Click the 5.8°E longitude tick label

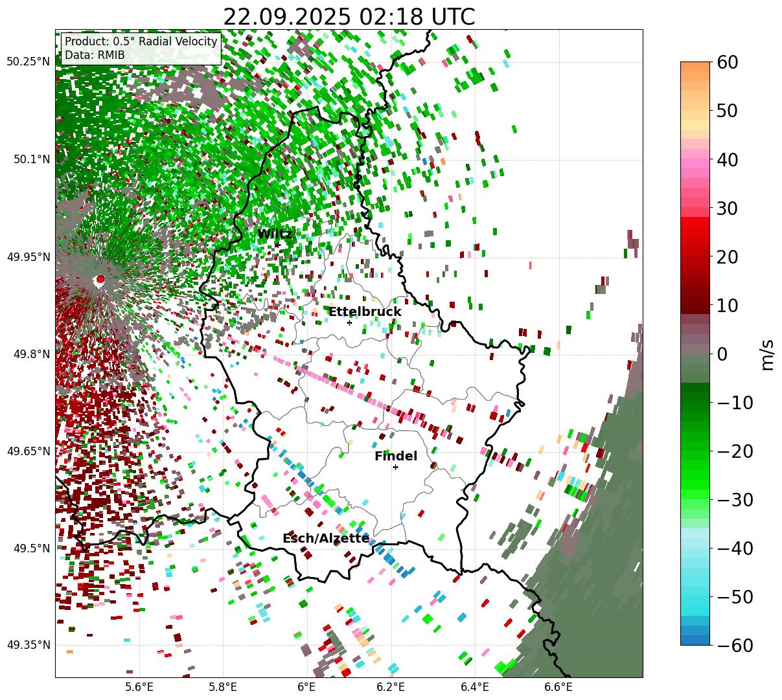click(x=223, y=687)
